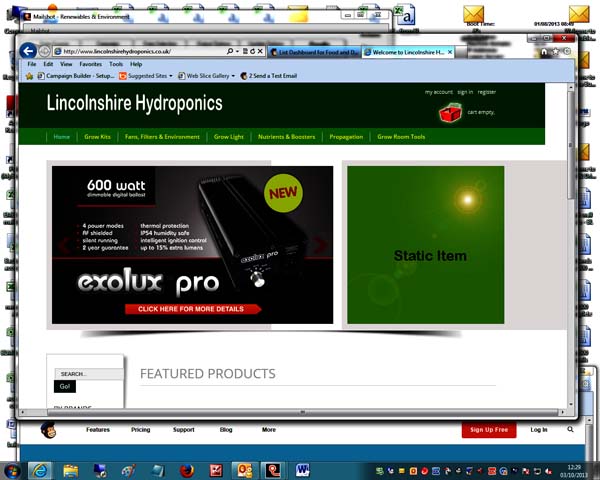The image size is (600, 480).
Task: Click the slider's left red arrow
Action: click(x=65, y=245)
